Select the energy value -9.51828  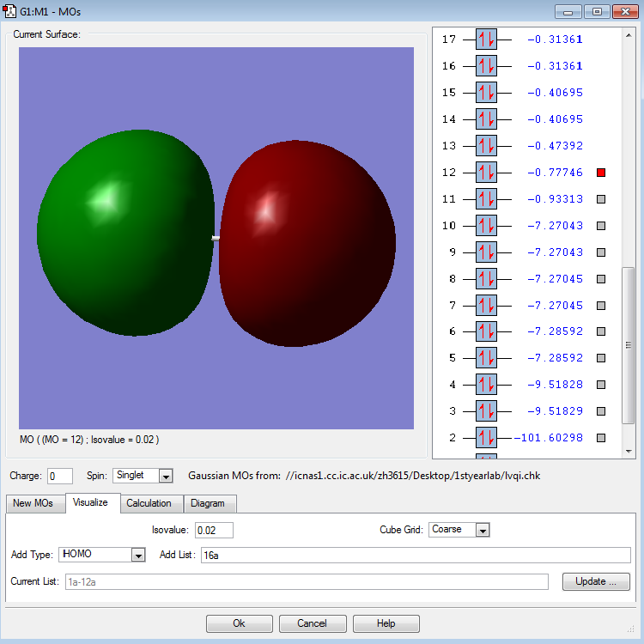point(555,385)
